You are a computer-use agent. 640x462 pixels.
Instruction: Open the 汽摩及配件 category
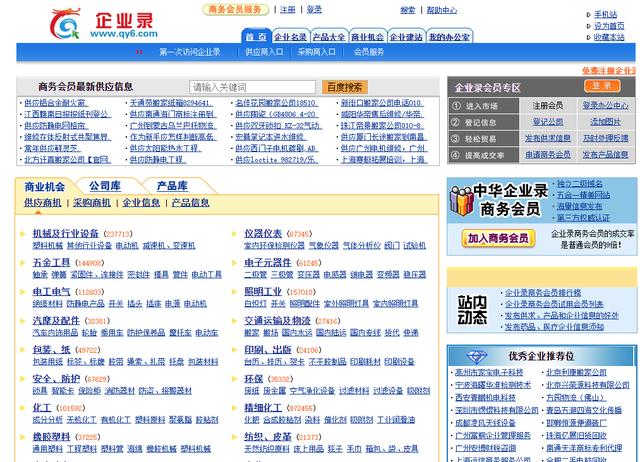coord(56,321)
